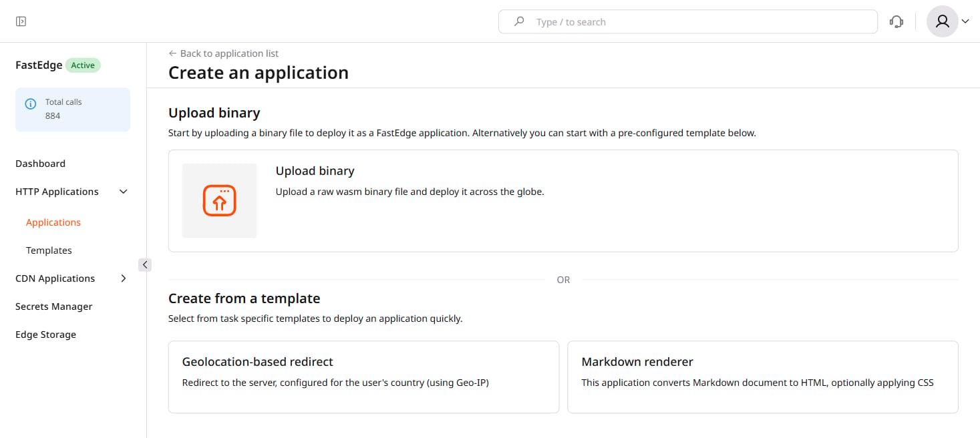Image resolution: width=980 pixels, height=438 pixels.
Task: Select the Upload binary card title
Action: point(315,171)
